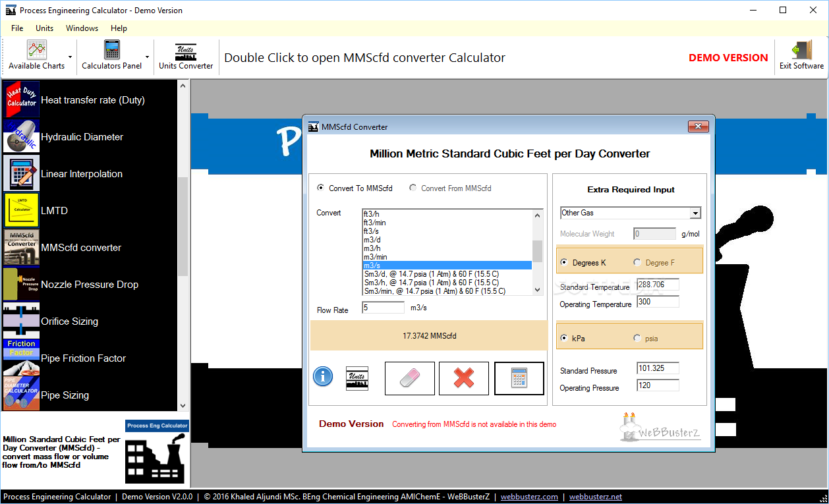Select the Pipe Sizing icon
829x504 pixels.
click(22, 394)
